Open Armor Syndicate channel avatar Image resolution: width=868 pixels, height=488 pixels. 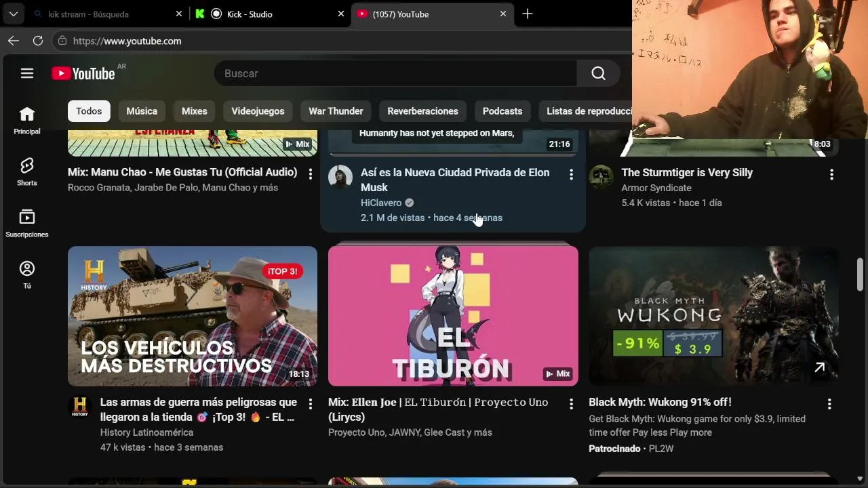601,178
